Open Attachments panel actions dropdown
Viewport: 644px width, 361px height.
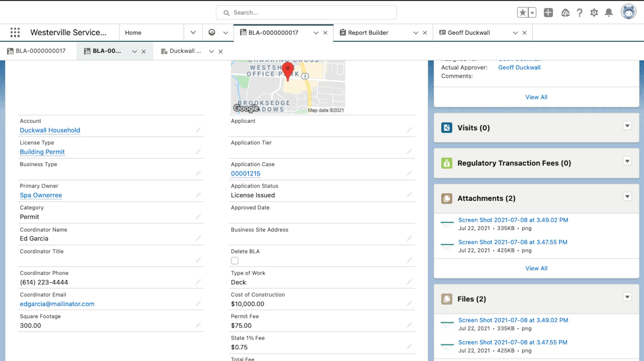point(627,196)
